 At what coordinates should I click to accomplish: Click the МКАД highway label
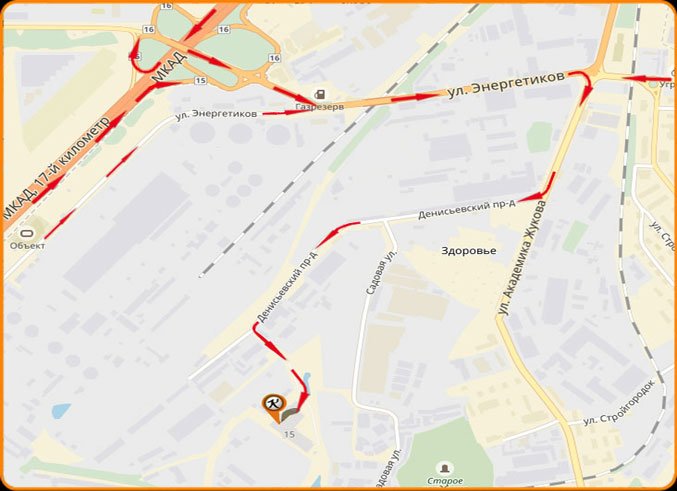170,67
